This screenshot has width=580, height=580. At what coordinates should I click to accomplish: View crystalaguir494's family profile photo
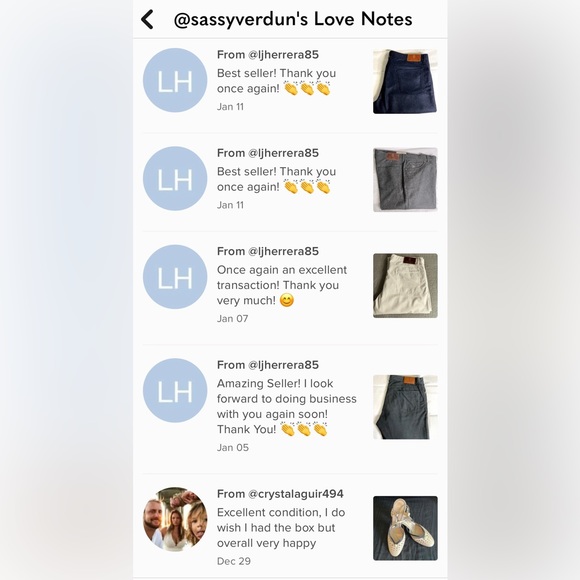tap(175, 519)
